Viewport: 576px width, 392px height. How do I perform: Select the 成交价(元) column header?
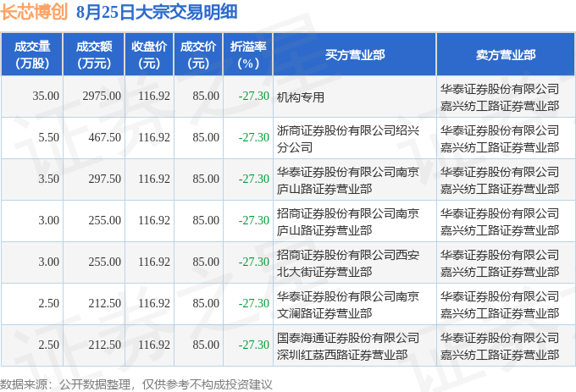point(198,55)
